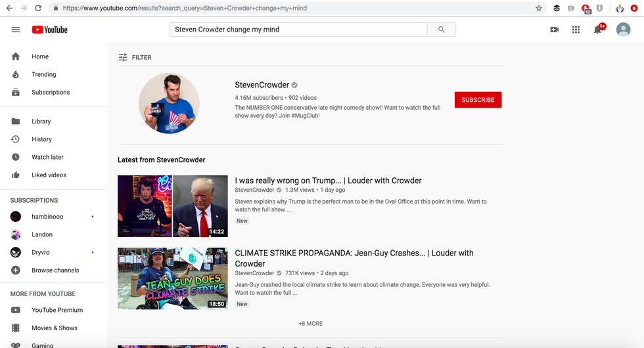Viewport: 644px width, 348px height.
Task: Click the Watch later clock icon
Action: (16, 157)
